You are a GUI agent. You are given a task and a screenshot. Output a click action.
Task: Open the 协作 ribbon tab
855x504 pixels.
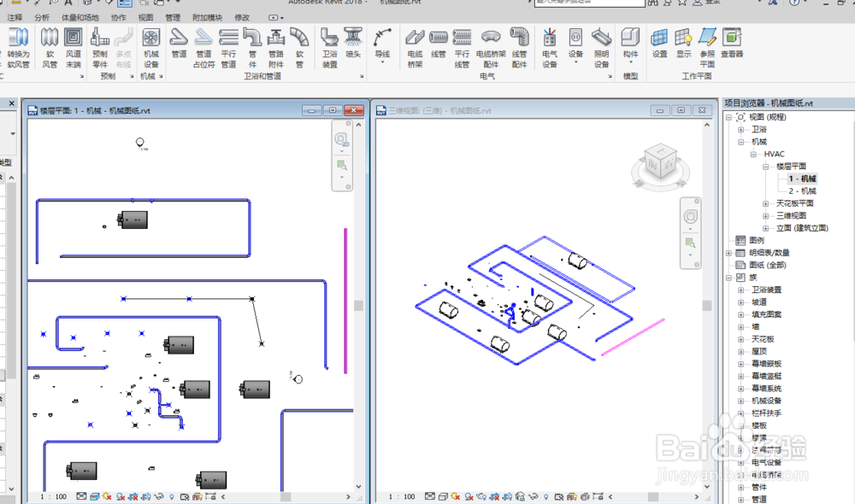(118, 18)
